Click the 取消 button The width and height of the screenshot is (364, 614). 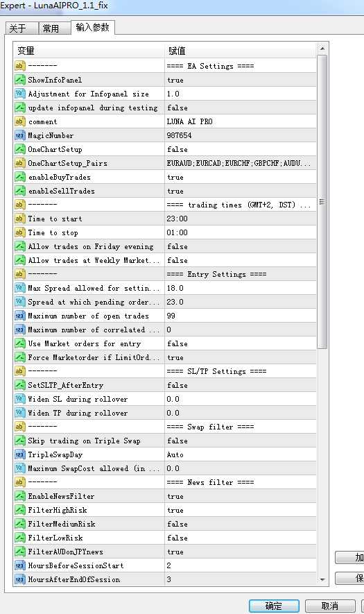(330, 606)
